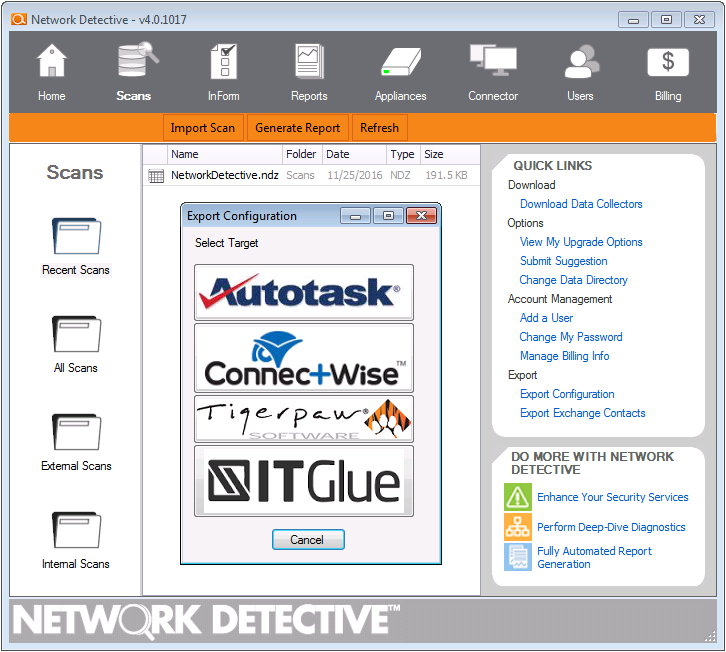The height and width of the screenshot is (652, 726).
Task: Open View My Upgrade Options link
Action: pos(581,242)
